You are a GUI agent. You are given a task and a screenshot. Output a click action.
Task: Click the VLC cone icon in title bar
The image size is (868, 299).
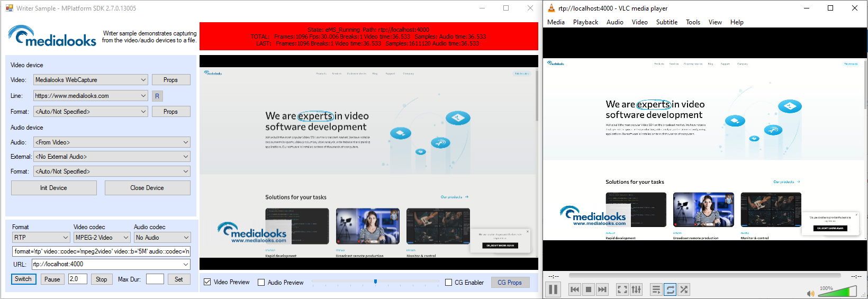pyautogui.click(x=551, y=8)
